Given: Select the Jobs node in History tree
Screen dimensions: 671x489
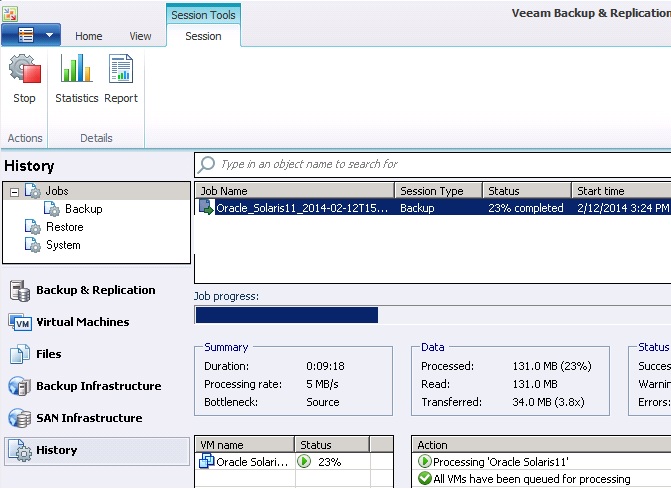Looking at the screenshot, I should pyautogui.click(x=57, y=191).
